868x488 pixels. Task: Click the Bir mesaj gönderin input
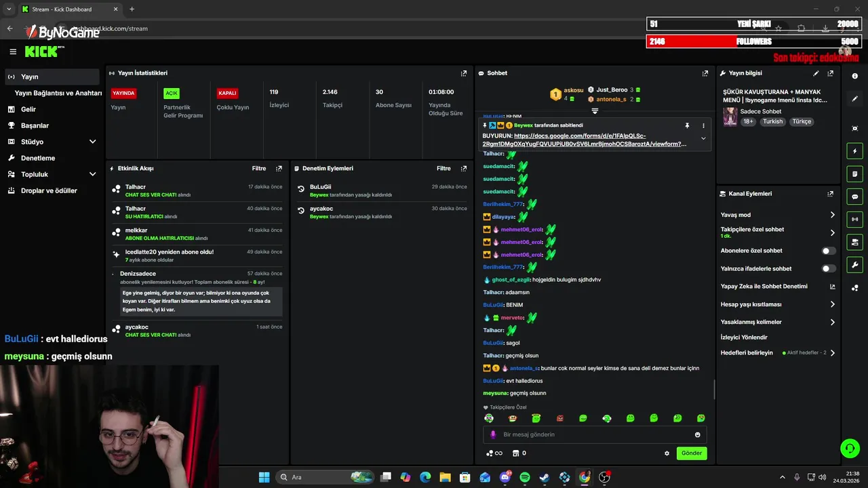[x=595, y=434]
